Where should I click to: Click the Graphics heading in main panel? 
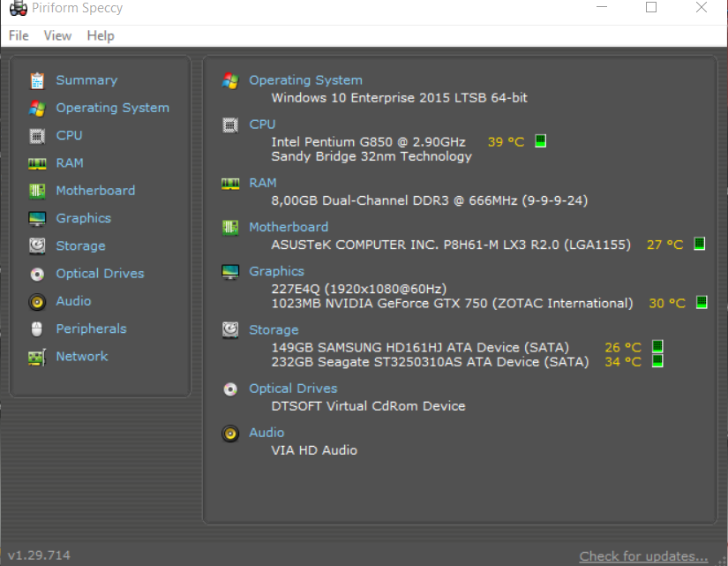tap(276, 271)
